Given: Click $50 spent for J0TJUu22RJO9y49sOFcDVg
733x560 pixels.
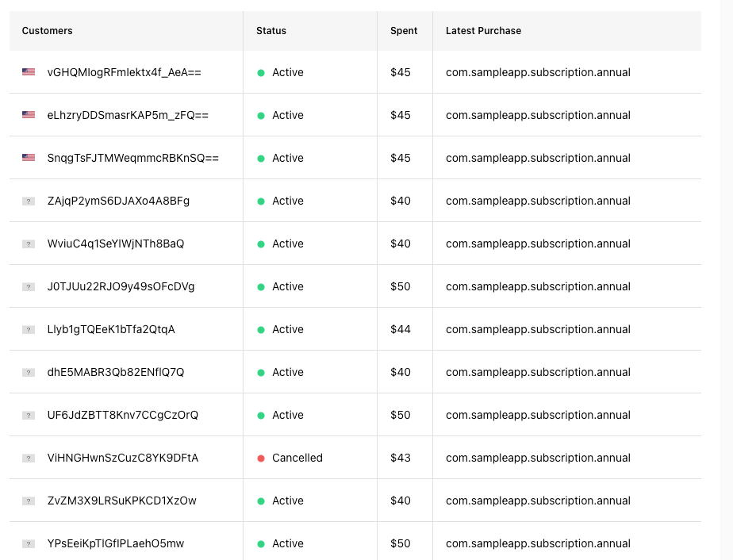Looking at the screenshot, I should (x=401, y=286).
